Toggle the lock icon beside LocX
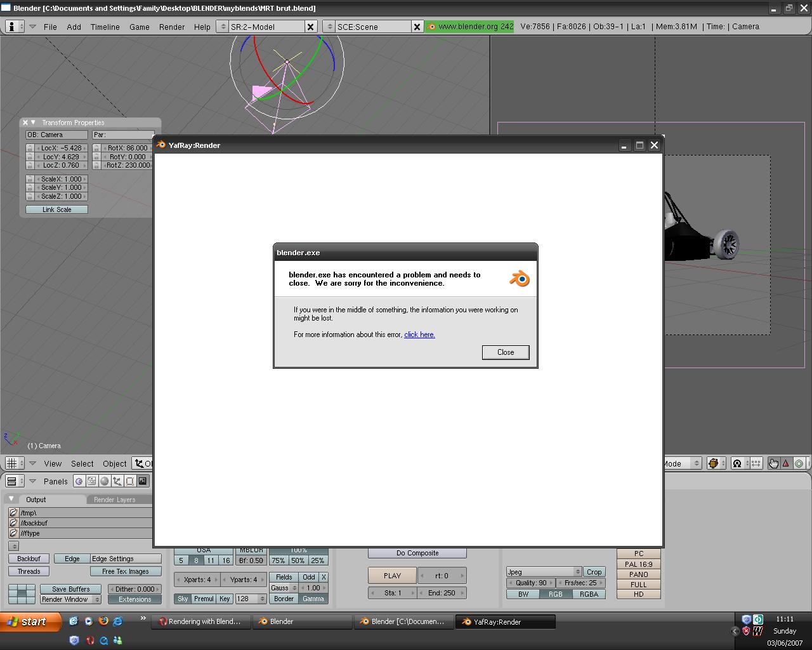This screenshot has width=812, height=650. pos(29,148)
